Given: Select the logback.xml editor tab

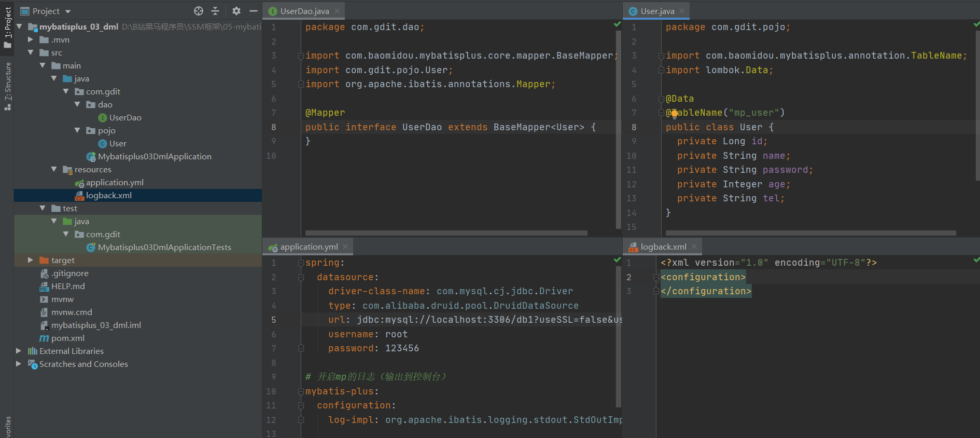Looking at the screenshot, I should [x=663, y=247].
